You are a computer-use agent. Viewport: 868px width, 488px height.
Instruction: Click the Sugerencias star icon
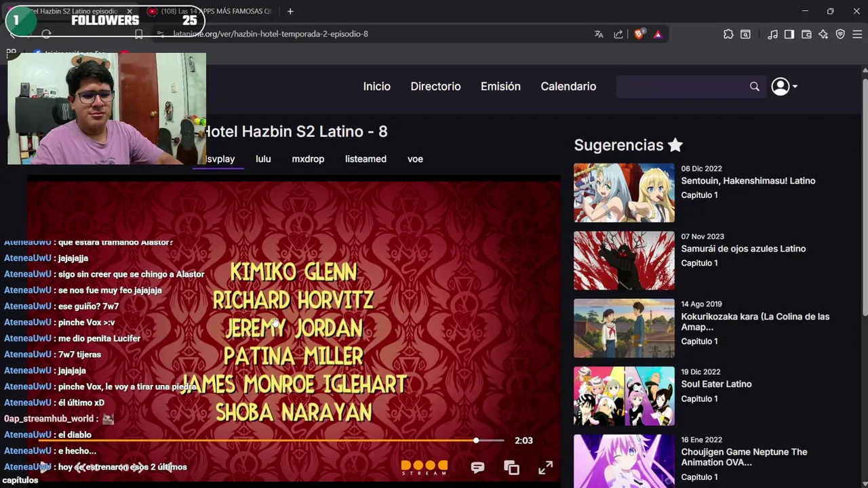click(675, 144)
